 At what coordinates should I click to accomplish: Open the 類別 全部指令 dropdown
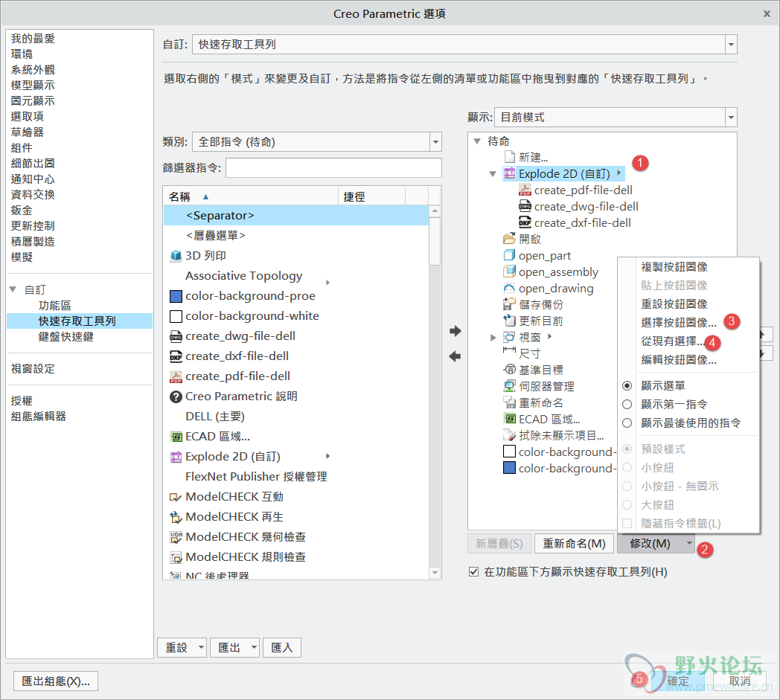coord(435,141)
